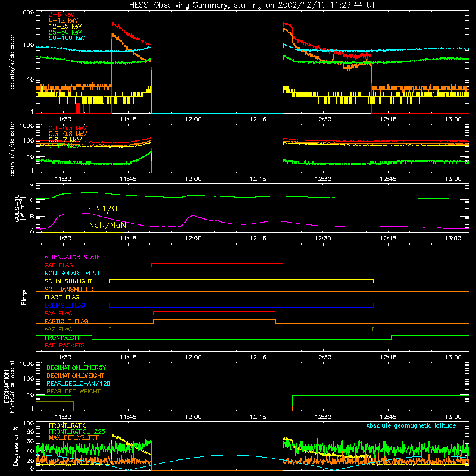Select the PARTICLE_FLAG label
Viewport: 476px width, 476px height.
tap(67, 321)
